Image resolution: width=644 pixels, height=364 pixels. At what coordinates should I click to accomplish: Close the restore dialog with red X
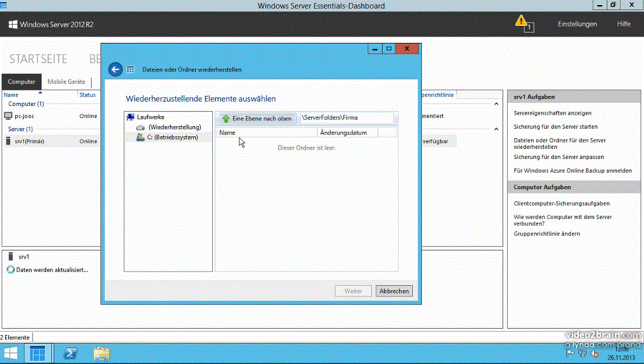(x=407, y=49)
